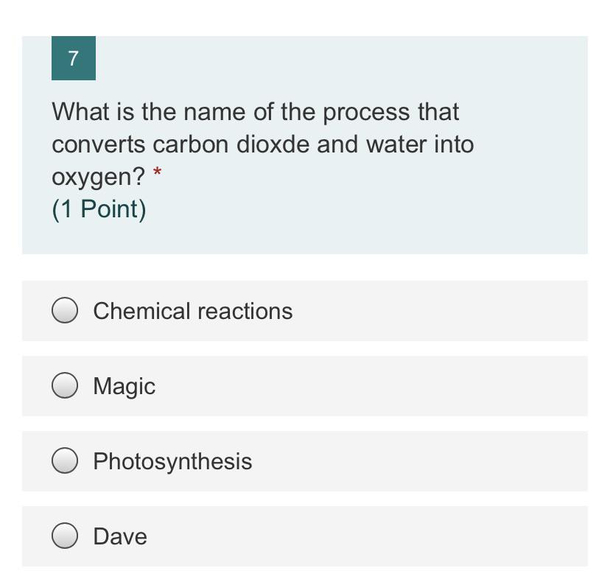The height and width of the screenshot is (582, 610).
Task: Pick the Photosynthesis radio button
Action: coord(66,461)
